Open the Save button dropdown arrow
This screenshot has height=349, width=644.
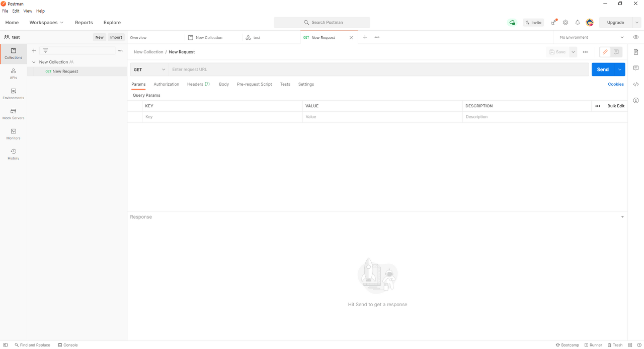(573, 52)
